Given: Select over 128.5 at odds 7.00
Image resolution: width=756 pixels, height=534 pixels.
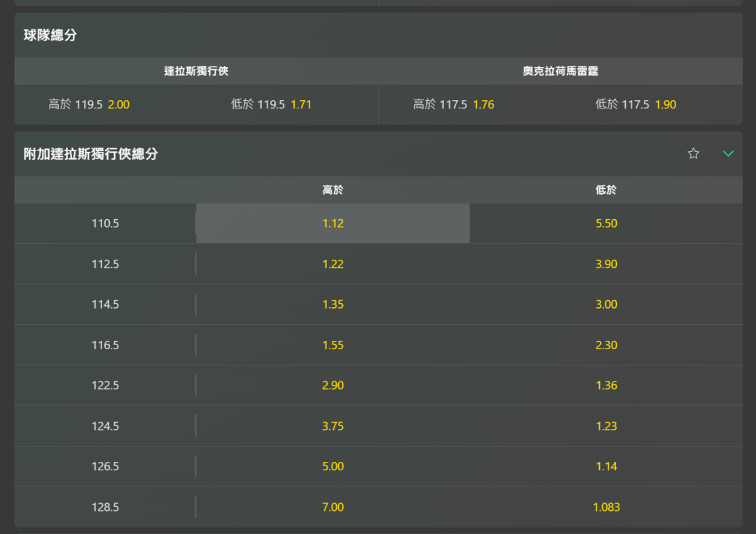Looking at the screenshot, I should (332, 507).
